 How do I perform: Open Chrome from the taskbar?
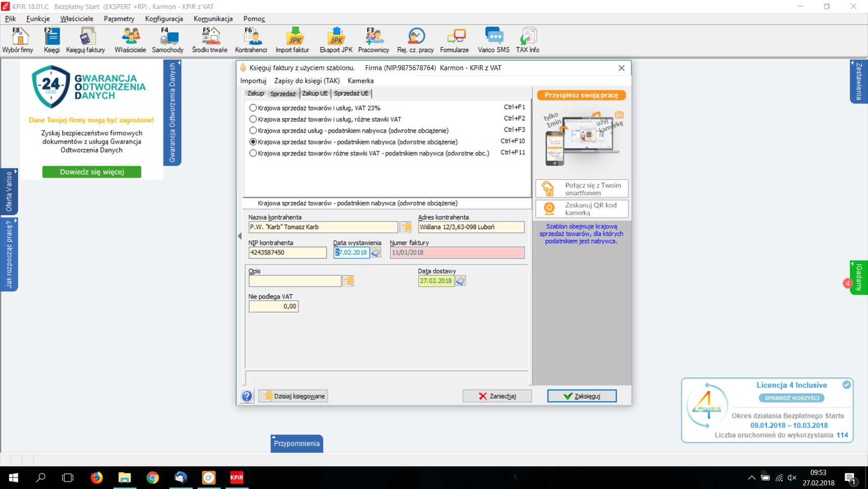point(152,477)
